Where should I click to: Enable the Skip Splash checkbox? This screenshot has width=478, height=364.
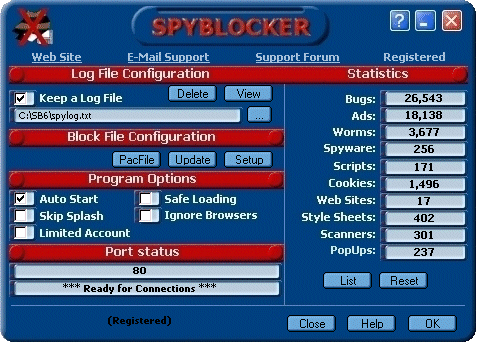(21, 216)
